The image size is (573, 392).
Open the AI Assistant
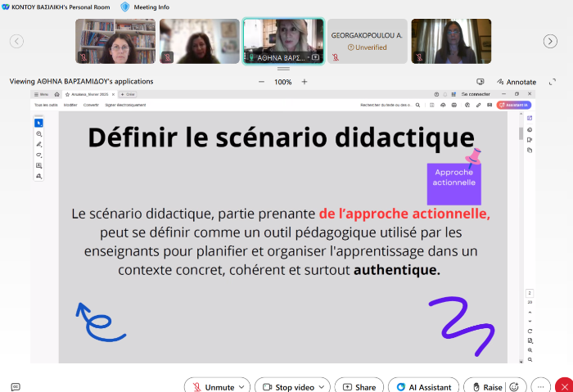[x=422, y=387]
